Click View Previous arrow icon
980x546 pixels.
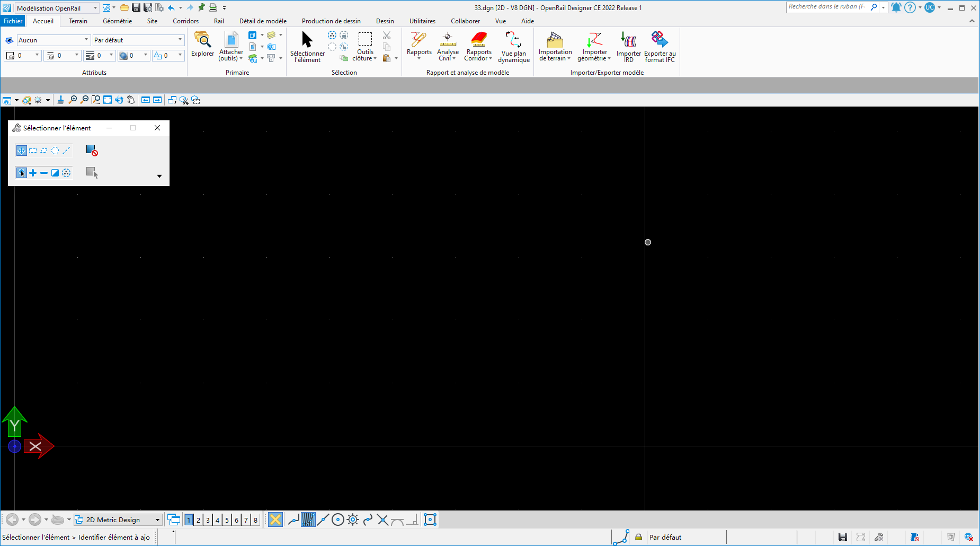click(x=146, y=100)
